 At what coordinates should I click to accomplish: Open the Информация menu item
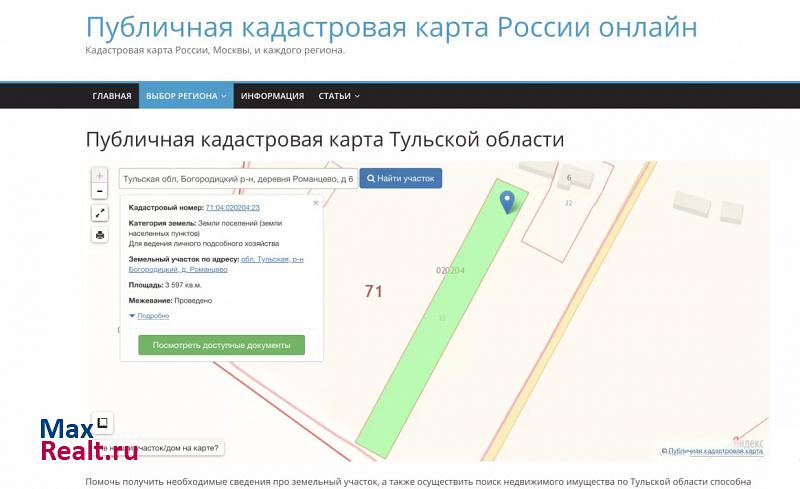pos(272,96)
